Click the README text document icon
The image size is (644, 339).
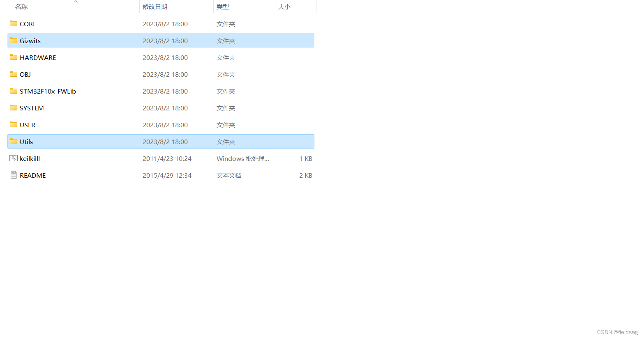(14, 175)
